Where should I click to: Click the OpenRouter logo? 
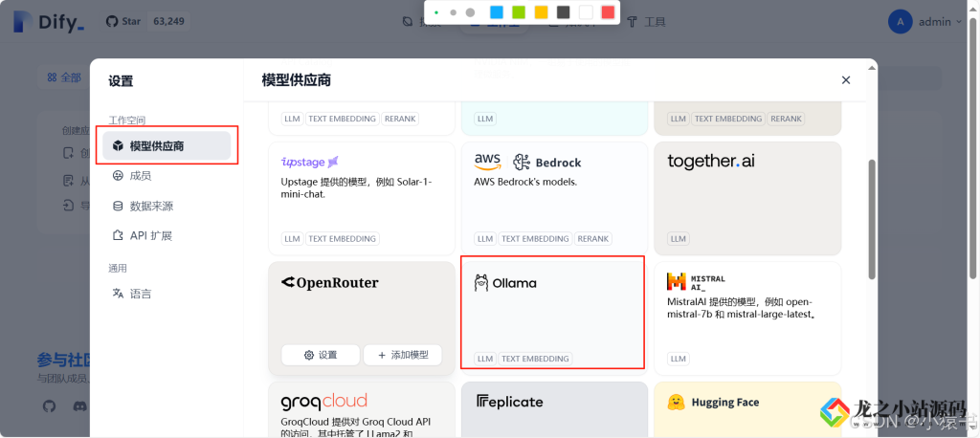(x=330, y=282)
